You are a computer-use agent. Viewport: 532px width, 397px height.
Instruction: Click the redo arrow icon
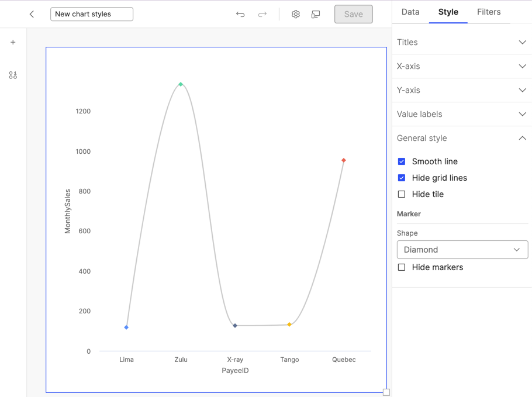pyautogui.click(x=262, y=14)
